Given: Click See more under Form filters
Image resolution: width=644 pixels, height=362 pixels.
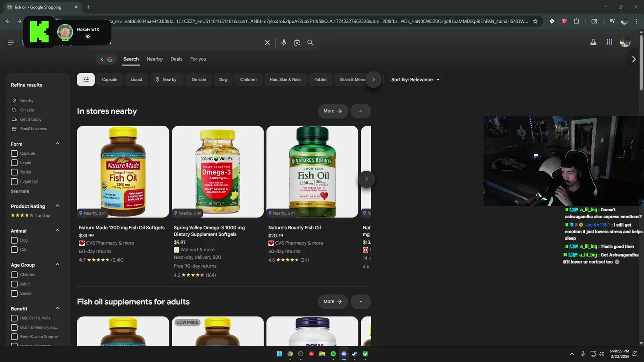Looking at the screenshot, I should coord(20,191).
